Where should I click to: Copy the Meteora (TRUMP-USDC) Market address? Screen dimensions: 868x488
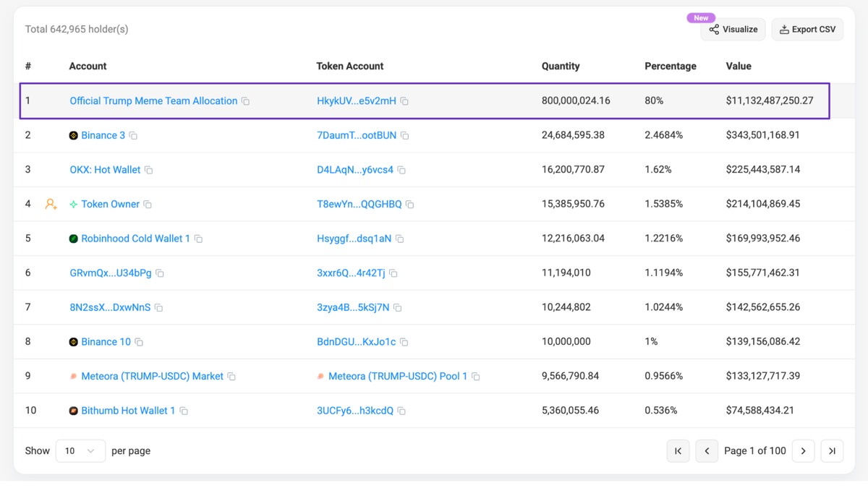(x=232, y=377)
